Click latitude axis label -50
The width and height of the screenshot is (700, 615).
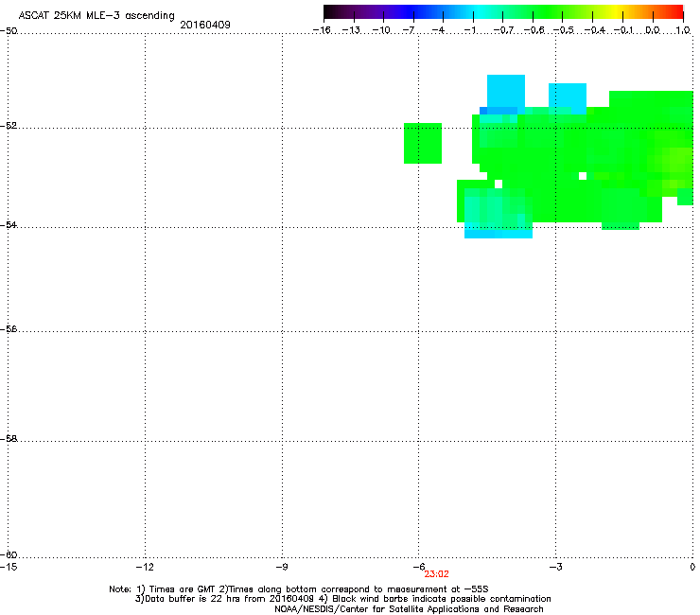pos(9,31)
